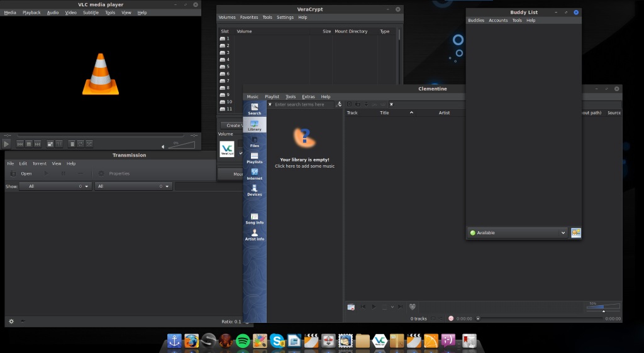Image resolution: width=644 pixels, height=353 pixels.
Task: Expand second All tracker filter dropdown
Action: point(133,186)
